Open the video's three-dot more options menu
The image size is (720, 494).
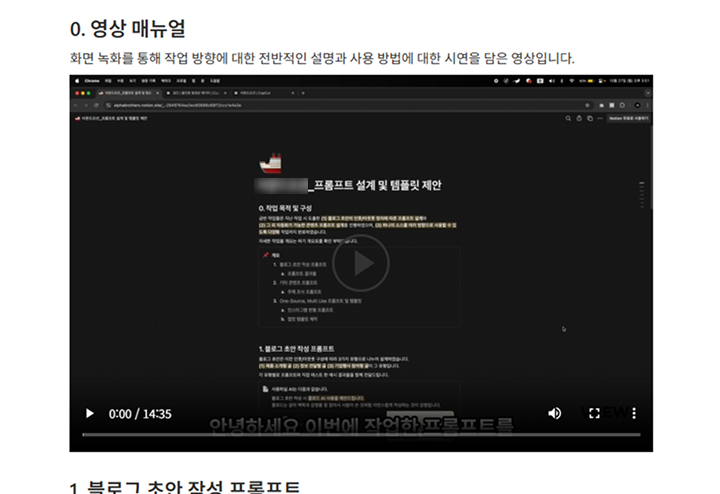634,414
